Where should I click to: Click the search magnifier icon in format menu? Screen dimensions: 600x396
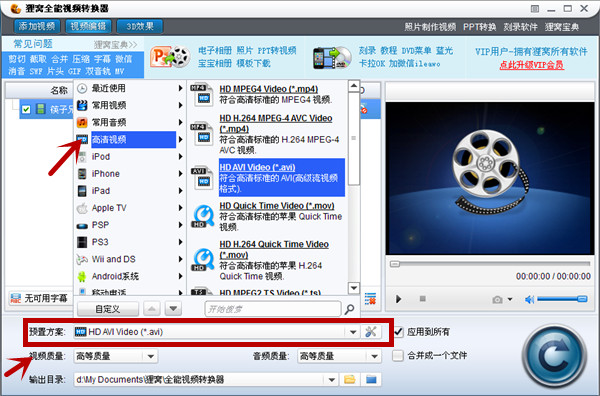coord(349,309)
